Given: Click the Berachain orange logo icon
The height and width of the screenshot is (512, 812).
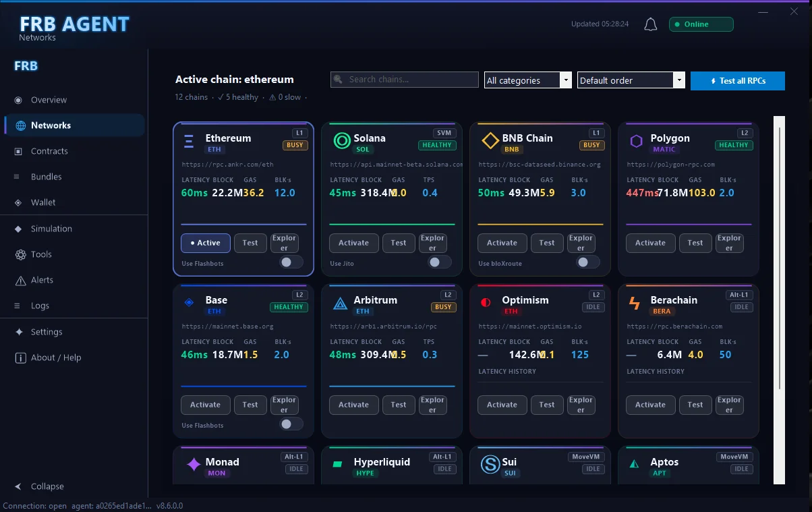Looking at the screenshot, I should pos(635,303).
